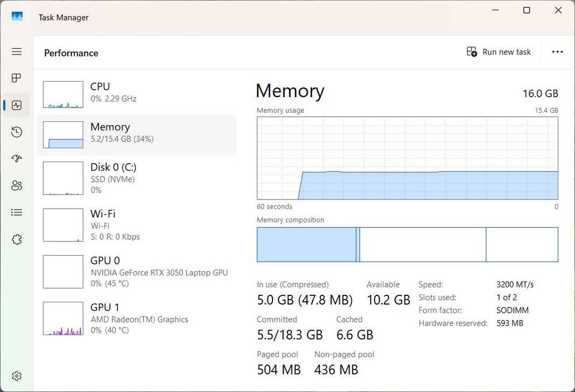Open the App history page icon
This screenshot has width=575, height=392.
click(17, 132)
